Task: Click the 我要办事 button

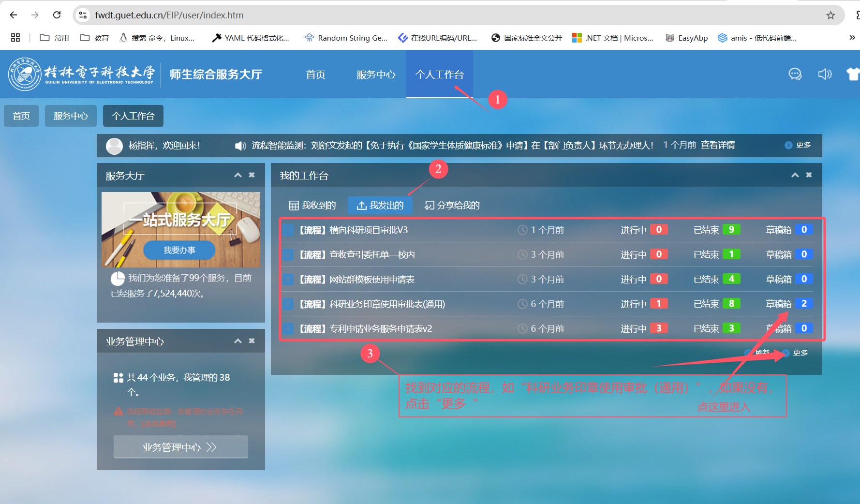Action: [179, 250]
